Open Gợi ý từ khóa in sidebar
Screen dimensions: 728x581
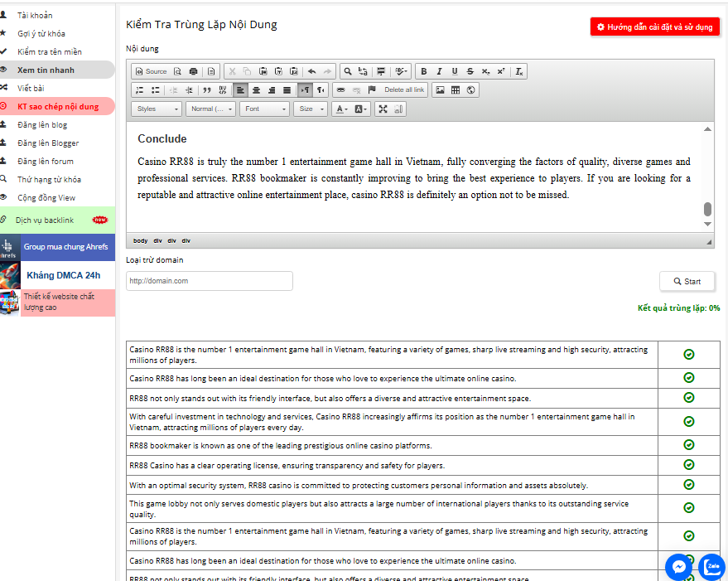[x=41, y=33]
